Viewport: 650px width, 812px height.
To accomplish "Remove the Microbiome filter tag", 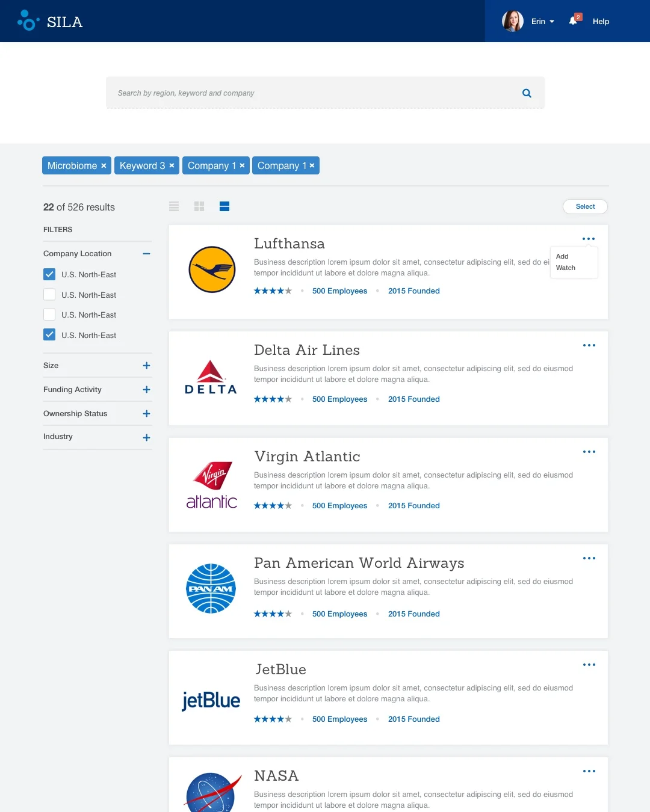I will [104, 165].
